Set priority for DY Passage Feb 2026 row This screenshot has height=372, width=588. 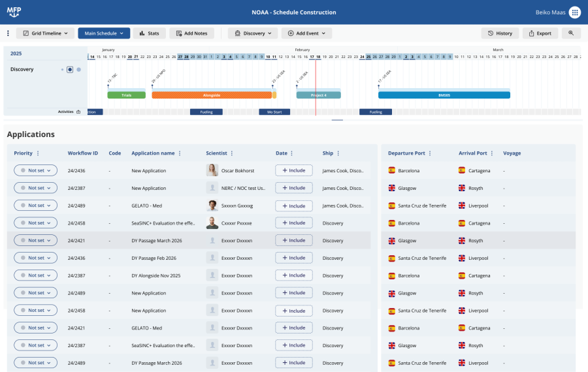tap(36, 258)
